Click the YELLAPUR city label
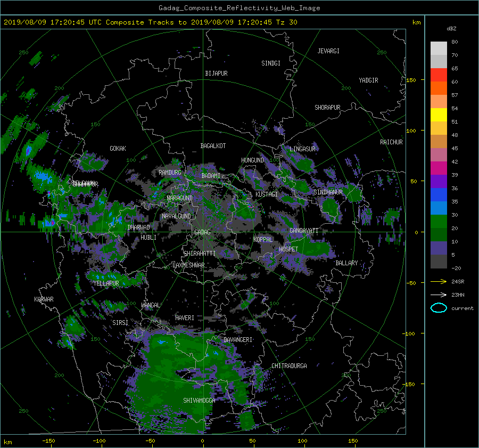The image size is (479, 448). click(x=106, y=283)
